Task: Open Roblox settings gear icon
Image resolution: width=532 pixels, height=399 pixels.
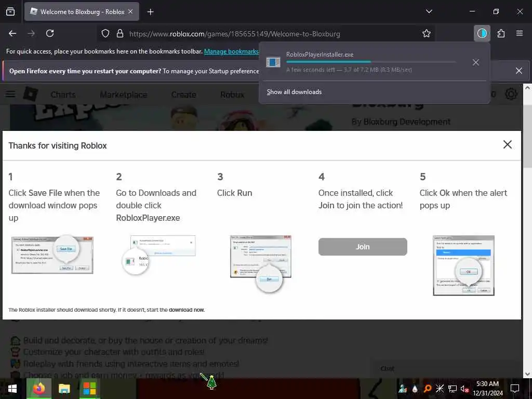Action: (511, 94)
